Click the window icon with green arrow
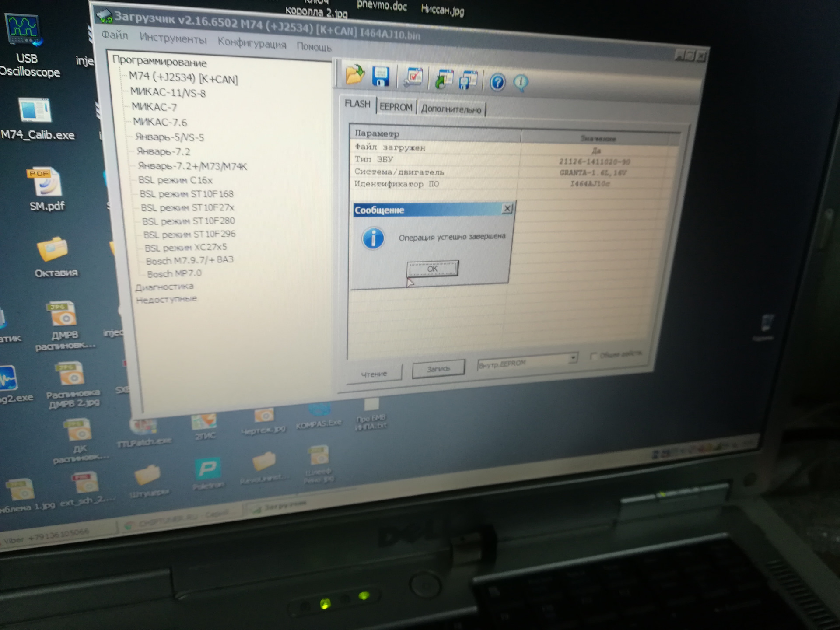Screen dimensions: 840x630 click(x=444, y=79)
